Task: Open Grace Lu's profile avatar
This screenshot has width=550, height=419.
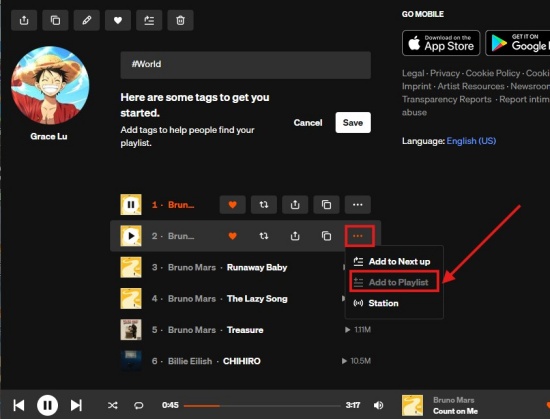Action: click(x=50, y=86)
